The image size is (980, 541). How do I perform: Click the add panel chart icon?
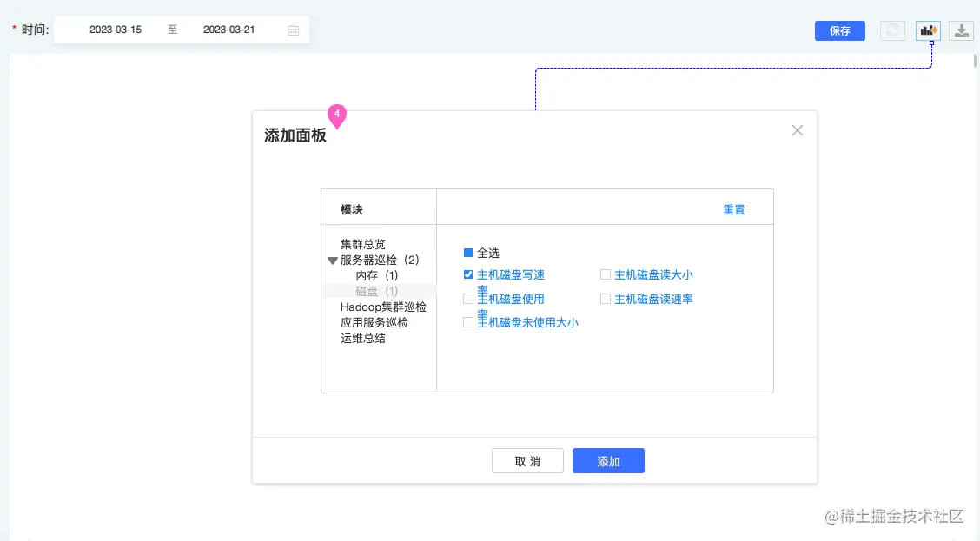tap(928, 30)
